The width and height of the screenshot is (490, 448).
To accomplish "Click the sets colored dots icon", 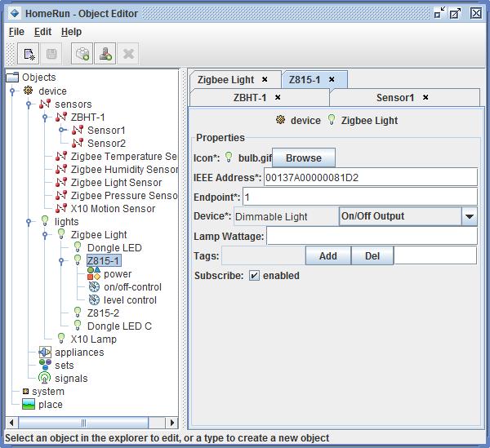I will 45,365.
